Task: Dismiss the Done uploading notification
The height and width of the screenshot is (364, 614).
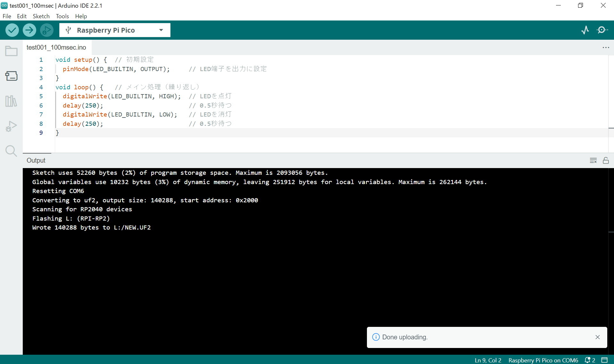Action: tap(597, 337)
